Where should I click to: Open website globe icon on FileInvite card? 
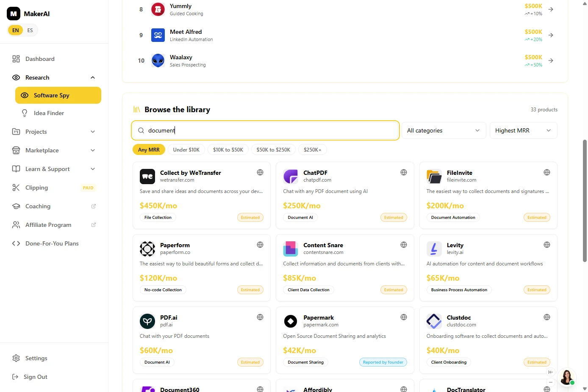[547, 172]
